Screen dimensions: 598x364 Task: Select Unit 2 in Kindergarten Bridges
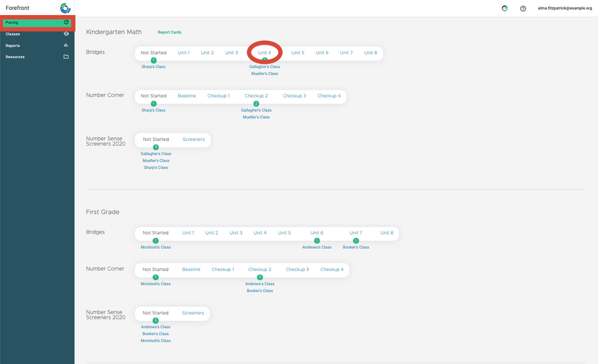point(207,53)
